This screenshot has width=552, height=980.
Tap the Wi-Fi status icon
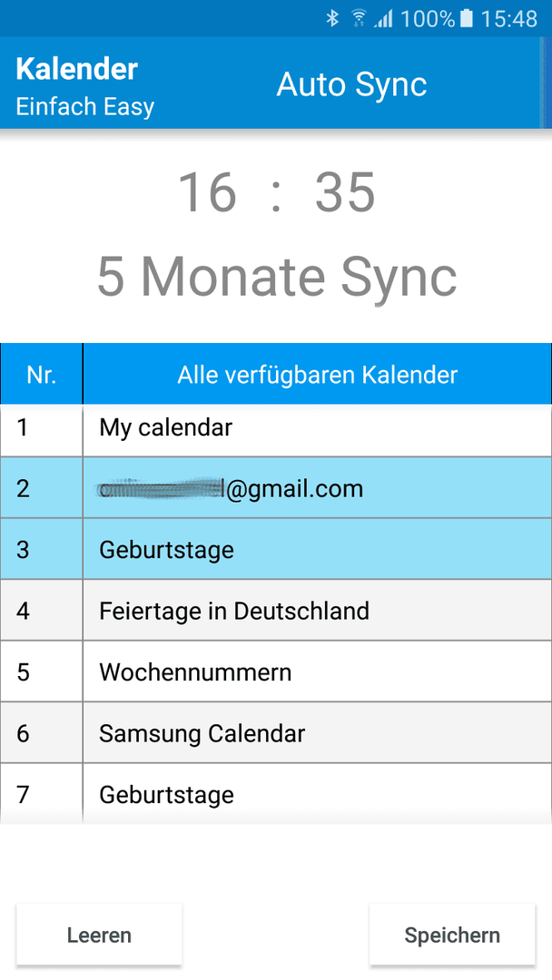359,19
